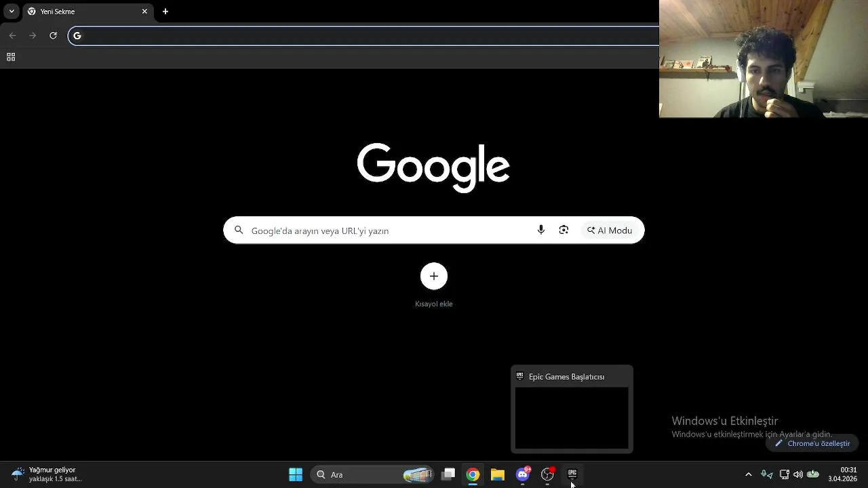The width and height of the screenshot is (868, 488).
Task: Click the microphone location tray icon
Action: pyautogui.click(x=767, y=474)
